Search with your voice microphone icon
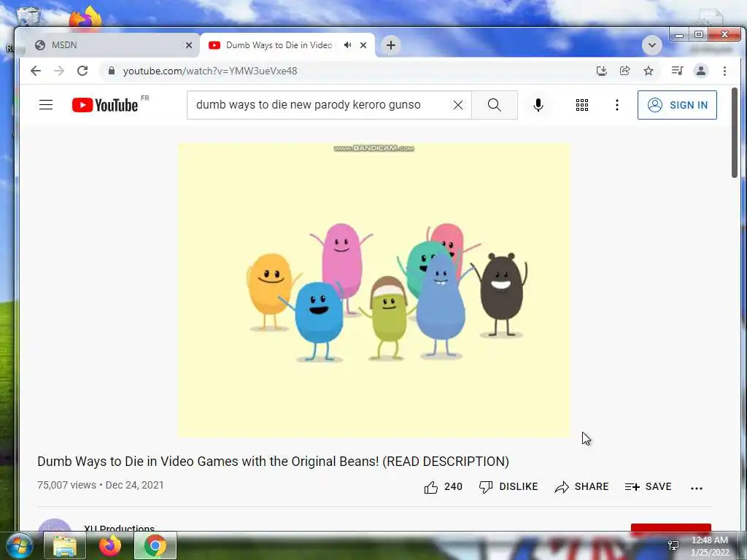This screenshot has width=747, height=560. point(538,105)
